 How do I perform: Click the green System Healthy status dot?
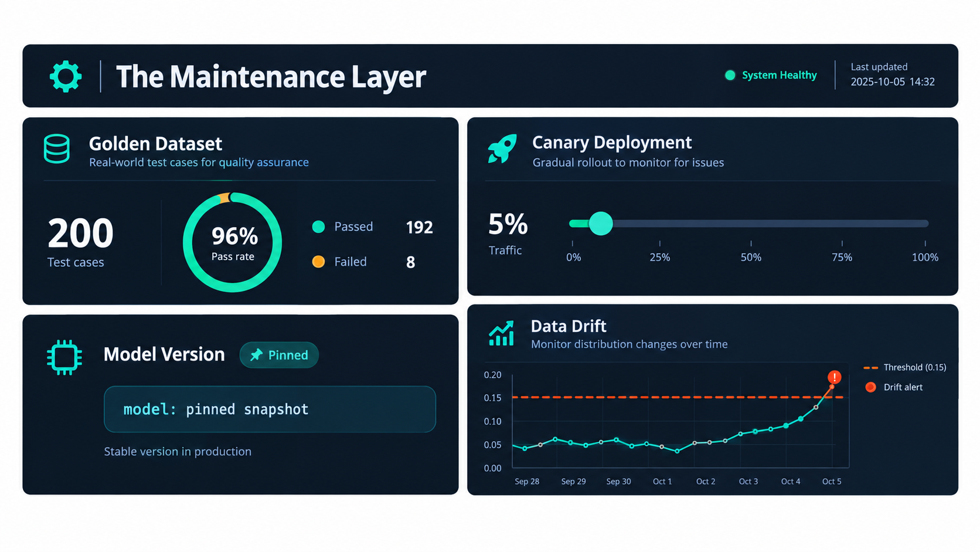click(730, 75)
